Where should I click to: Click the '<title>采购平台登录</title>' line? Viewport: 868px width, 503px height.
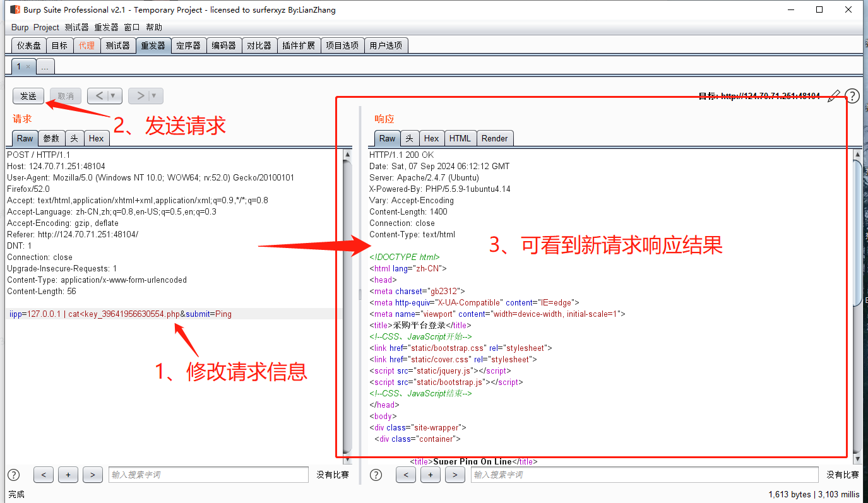420,325
